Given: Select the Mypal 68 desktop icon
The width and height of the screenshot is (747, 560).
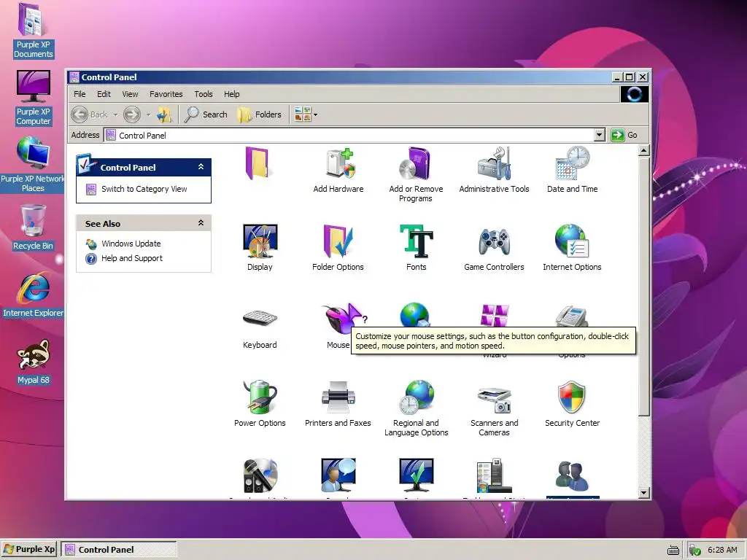Looking at the screenshot, I should click(x=33, y=362).
